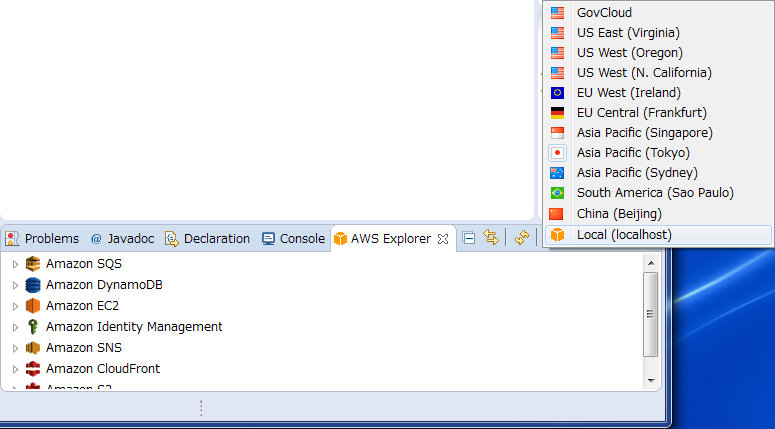Click the Amazon SQS service icon
Screen dimensions: 775x429
[33, 264]
